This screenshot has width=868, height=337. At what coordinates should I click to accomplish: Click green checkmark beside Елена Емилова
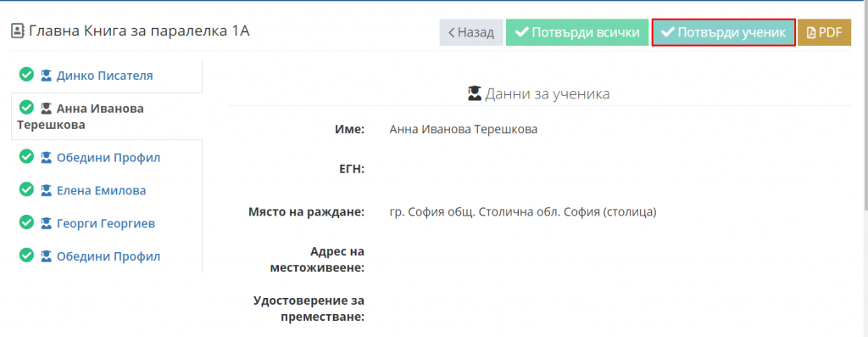click(x=26, y=190)
